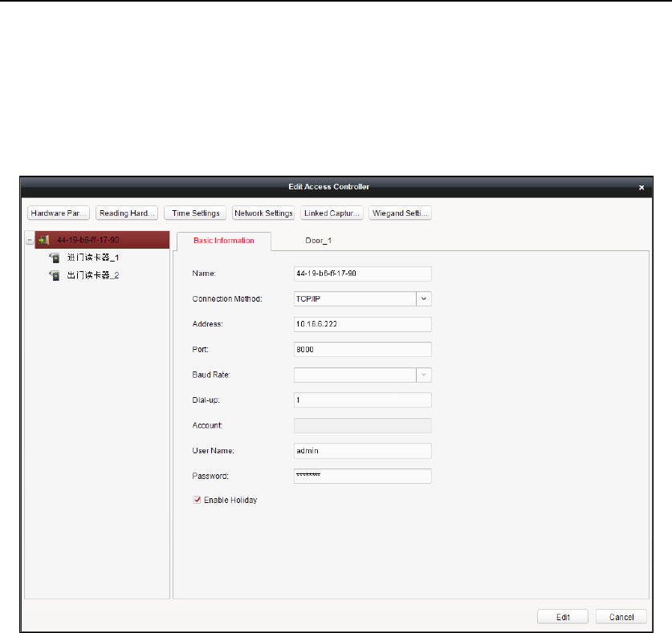Viewport: 672px width, 633px height.
Task: Click the Port field showing 8000
Action: pos(363,350)
